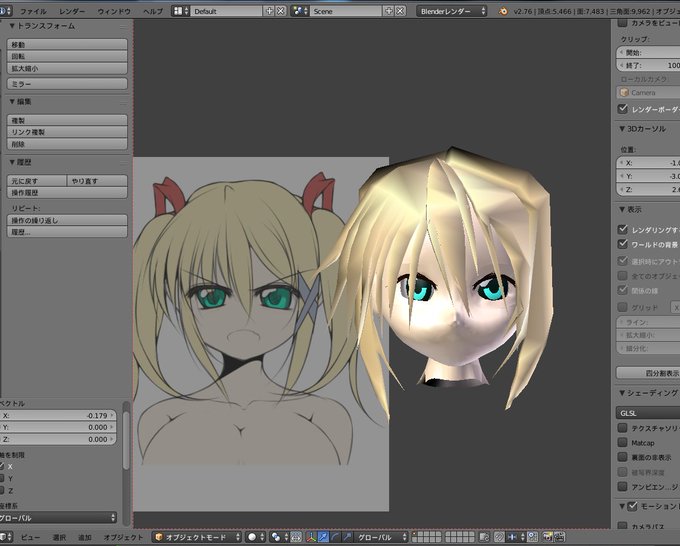
Task: Click the clip end (終了) value field
Action: [648, 65]
